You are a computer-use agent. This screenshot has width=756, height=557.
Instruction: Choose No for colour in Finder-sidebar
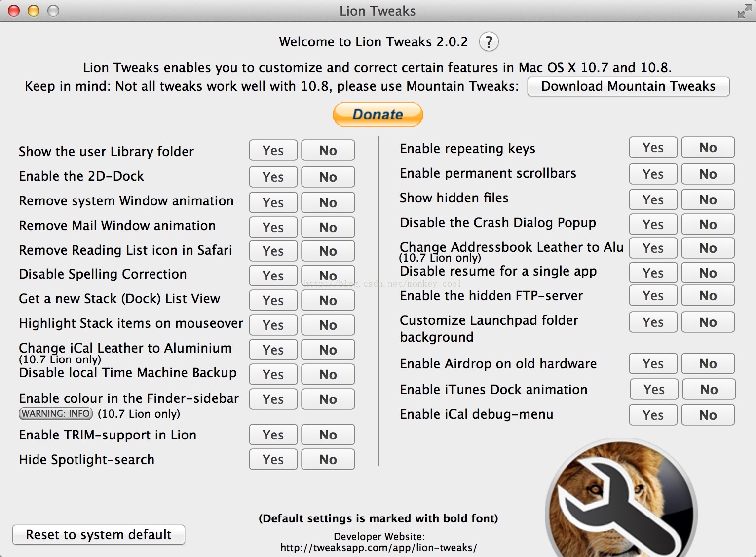coord(328,399)
